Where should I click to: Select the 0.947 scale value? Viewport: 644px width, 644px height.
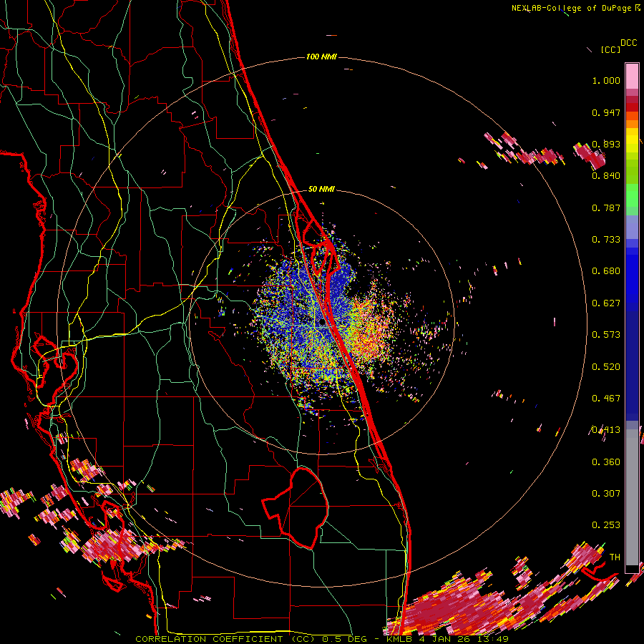click(606, 112)
